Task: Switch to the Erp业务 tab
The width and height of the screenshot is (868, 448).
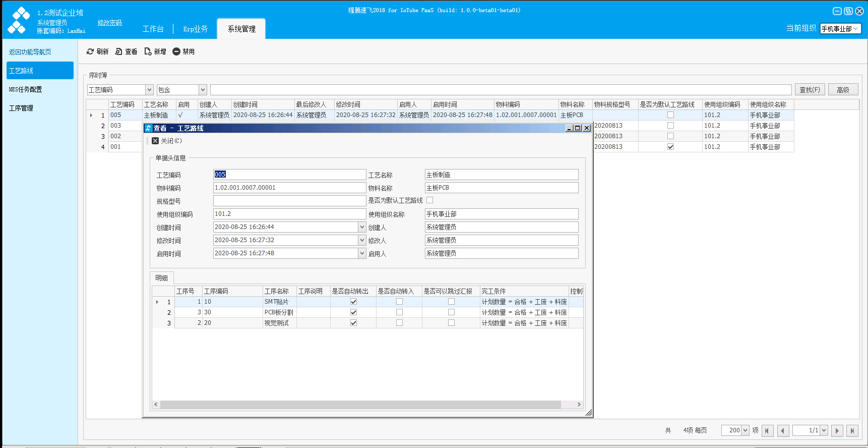Action: (196, 29)
